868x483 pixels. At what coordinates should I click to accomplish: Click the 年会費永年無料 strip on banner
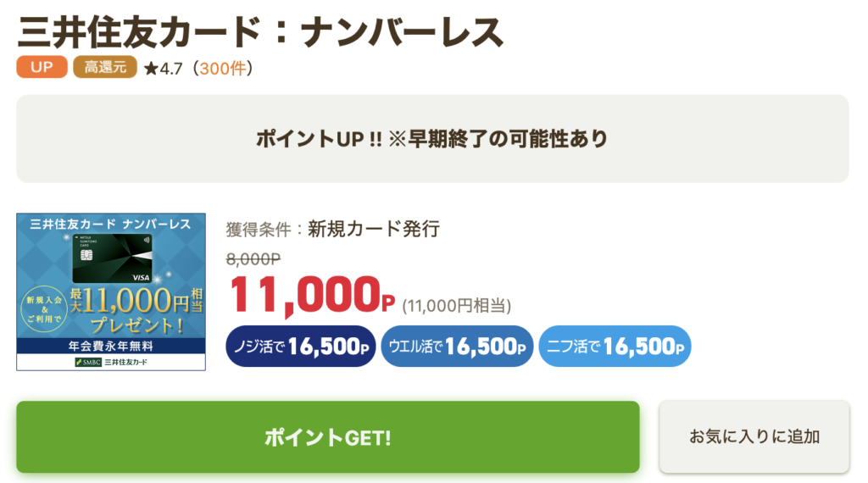point(111,346)
